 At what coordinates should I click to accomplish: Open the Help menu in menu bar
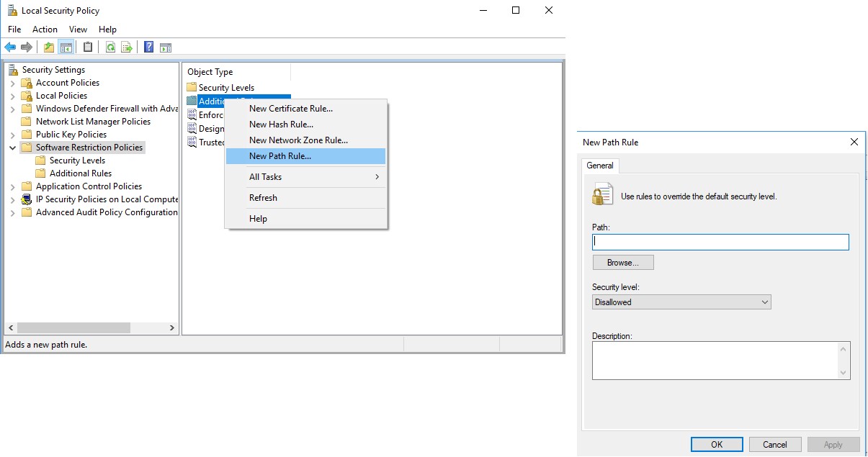point(107,30)
